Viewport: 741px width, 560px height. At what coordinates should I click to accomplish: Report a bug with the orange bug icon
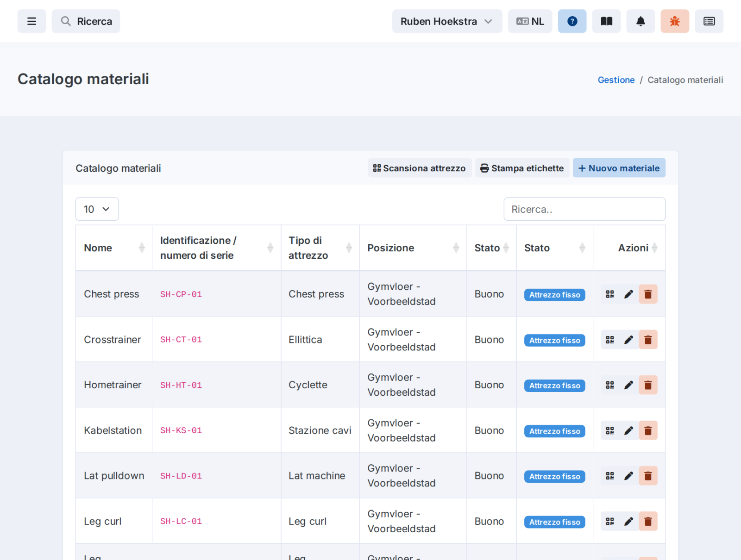[675, 21]
